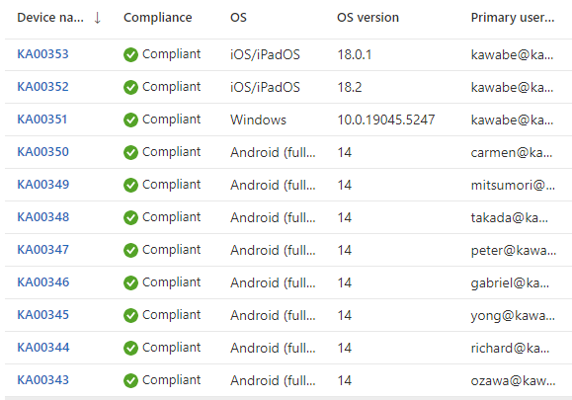Viewport: 572px width, 400px height.
Task: Click the green compliant checkmark for KA00343
Action: pos(131,381)
